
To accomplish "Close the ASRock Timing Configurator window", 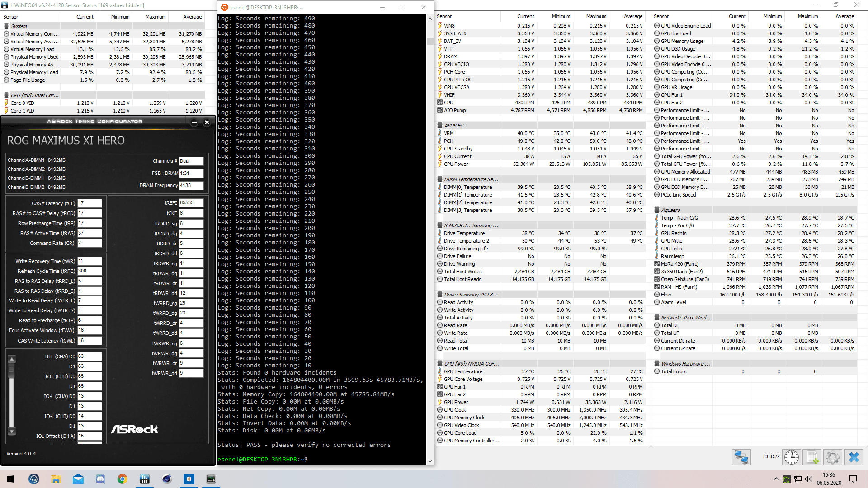I will pos(207,122).
